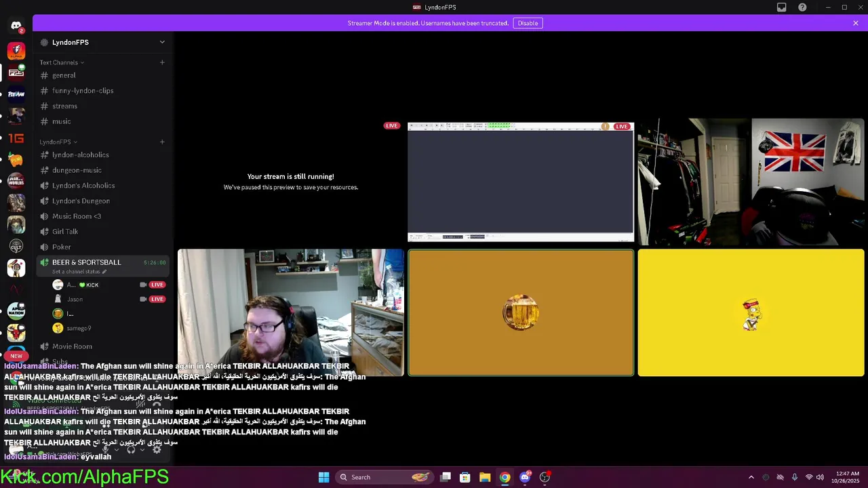Click LIVE badge next to Jason
The width and height of the screenshot is (868, 488).
tap(157, 299)
